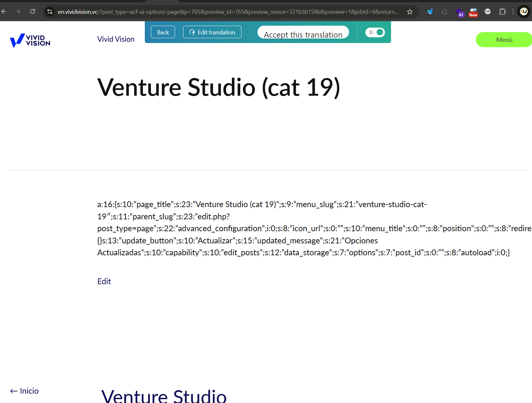Bookmark this page with the star
The image size is (532, 403).
pyautogui.click(x=410, y=12)
